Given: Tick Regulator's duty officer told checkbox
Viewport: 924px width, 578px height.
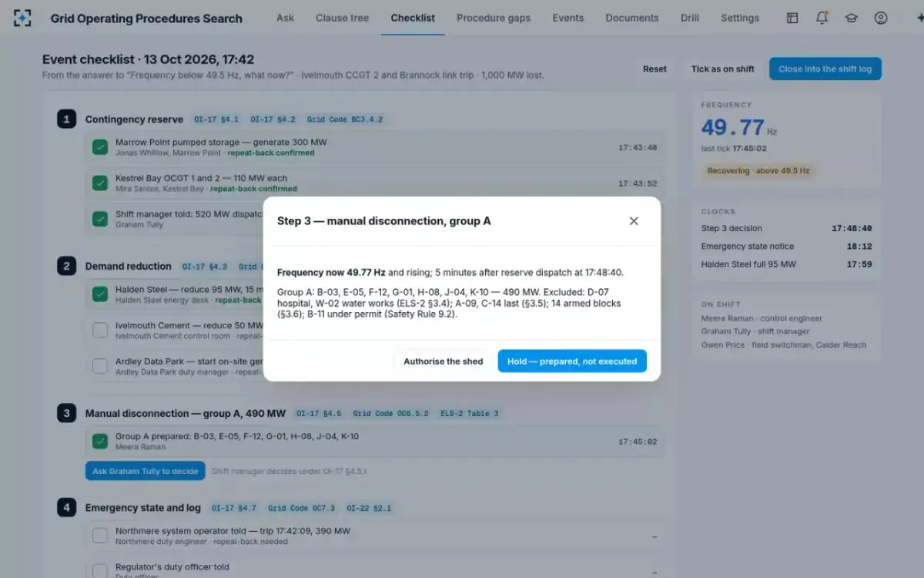Looking at the screenshot, I should point(100,571).
